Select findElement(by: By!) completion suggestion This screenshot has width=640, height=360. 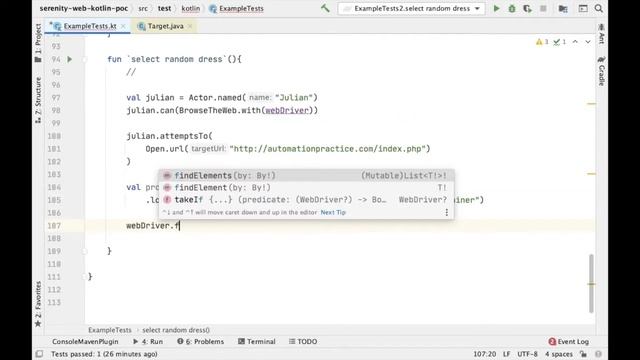(306, 188)
